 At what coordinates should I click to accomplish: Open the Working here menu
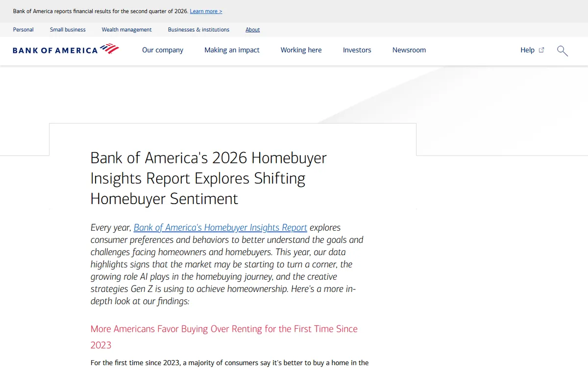301,50
